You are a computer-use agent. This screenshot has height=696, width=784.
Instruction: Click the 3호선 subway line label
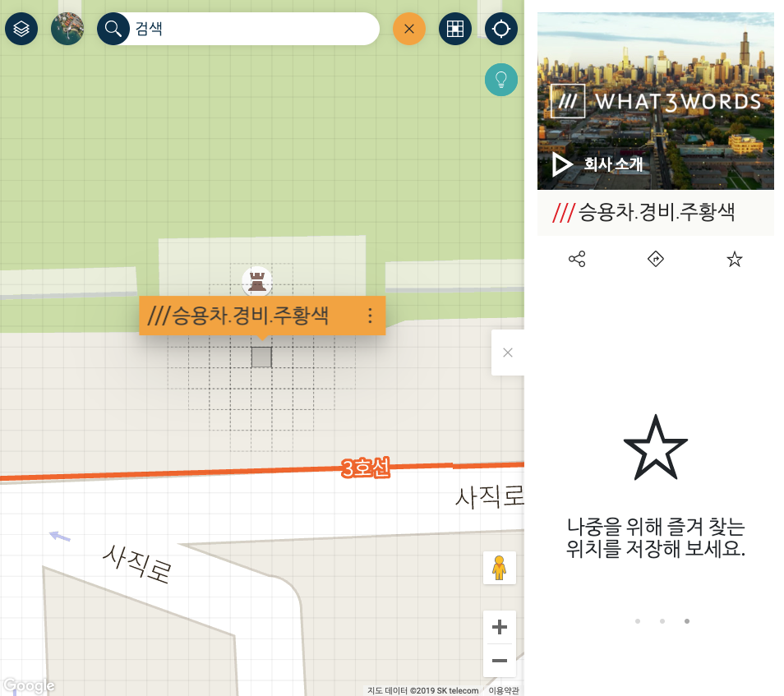pyautogui.click(x=366, y=468)
